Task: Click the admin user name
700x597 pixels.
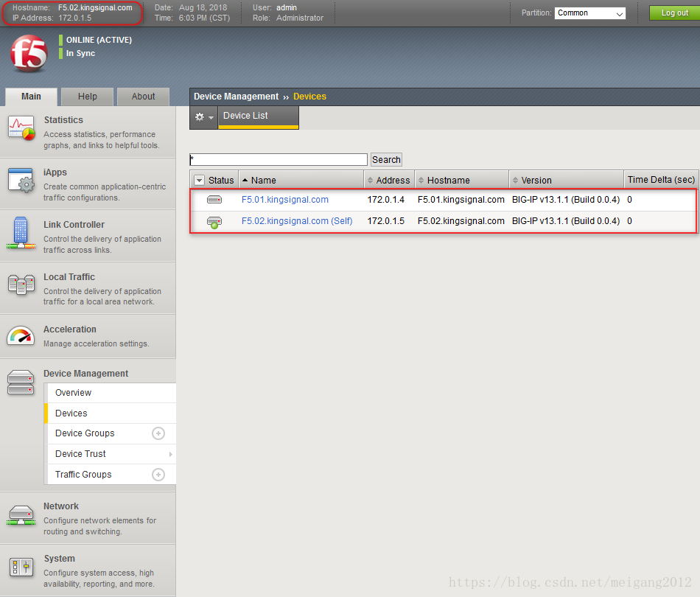Action: click(x=287, y=7)
